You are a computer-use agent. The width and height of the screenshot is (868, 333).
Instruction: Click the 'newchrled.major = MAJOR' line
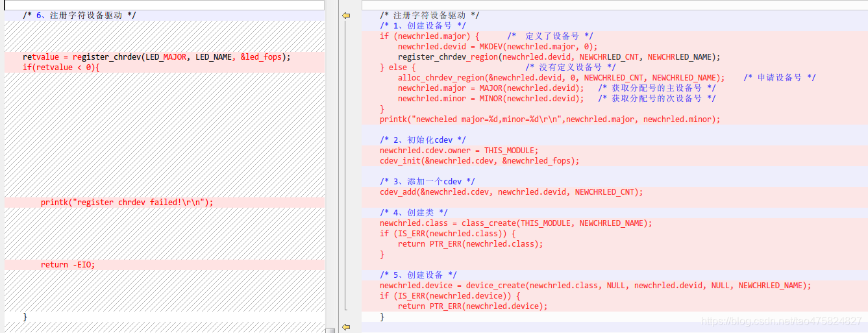point(491,88)
